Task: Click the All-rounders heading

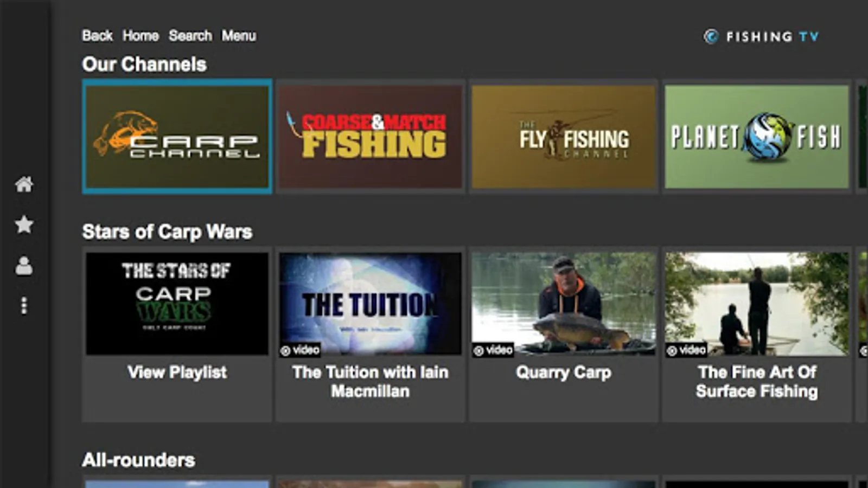Action: pos(138,460)
